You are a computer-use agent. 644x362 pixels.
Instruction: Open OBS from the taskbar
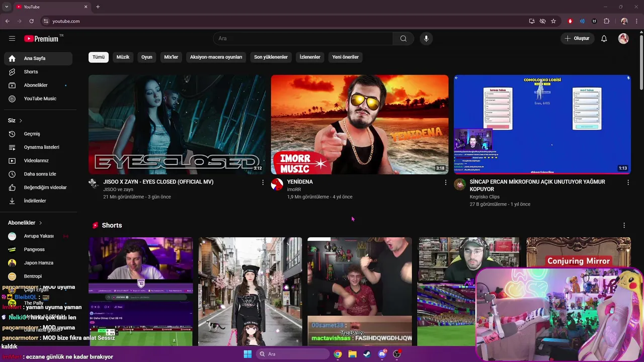(396, 354)
